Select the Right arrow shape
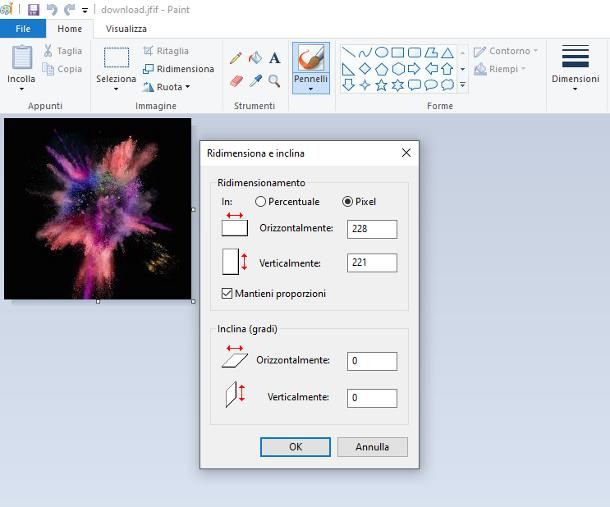This screenshot has width=610, height=507. [414, 69]
